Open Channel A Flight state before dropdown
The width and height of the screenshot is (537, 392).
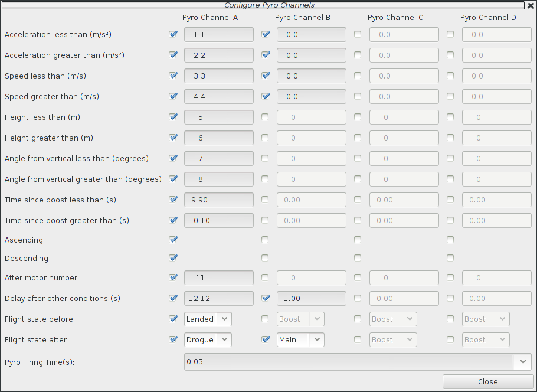tap(208, 319)
